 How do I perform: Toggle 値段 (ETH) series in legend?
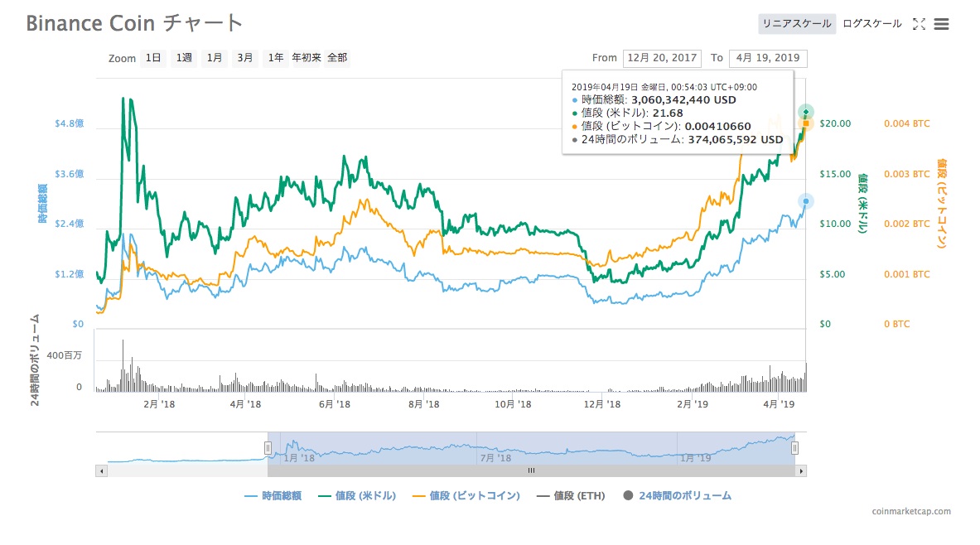pos(571,495)
